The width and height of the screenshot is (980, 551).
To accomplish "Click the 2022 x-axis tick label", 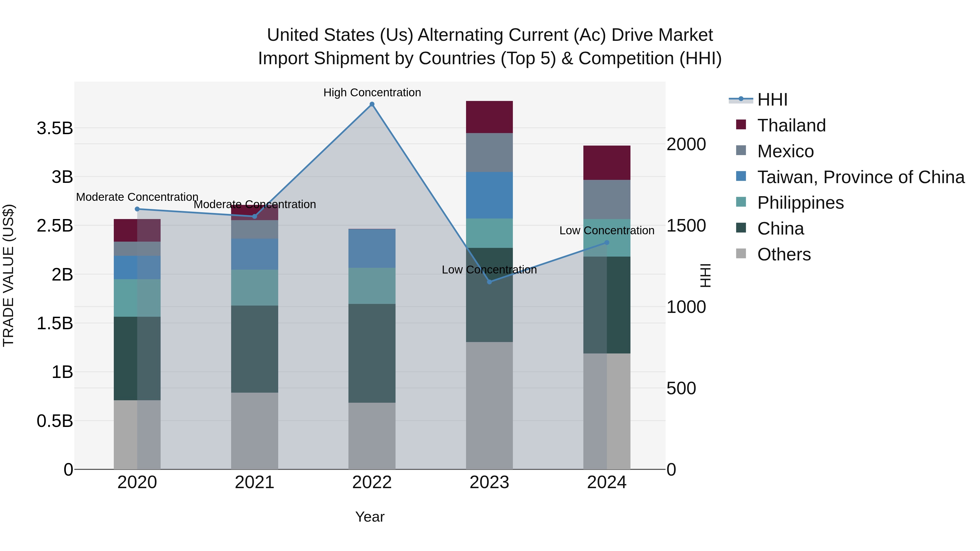I will (x=372, y=482).
